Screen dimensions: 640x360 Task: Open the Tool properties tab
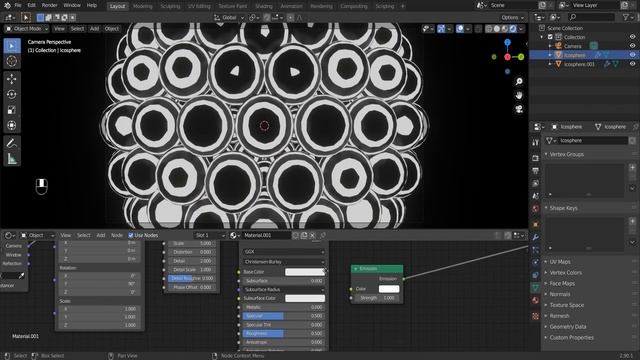tap(536, 142)
